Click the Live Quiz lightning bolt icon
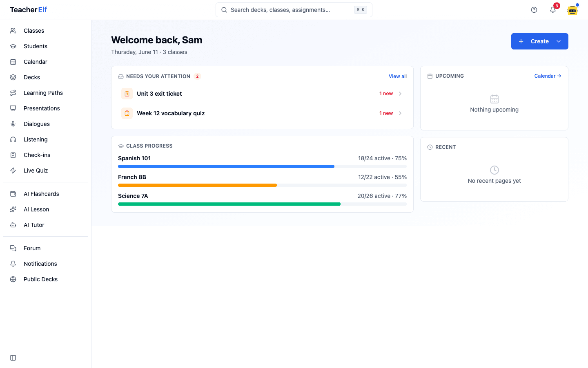The width and height of the screenshot is (588, 368). coord(13,171)
